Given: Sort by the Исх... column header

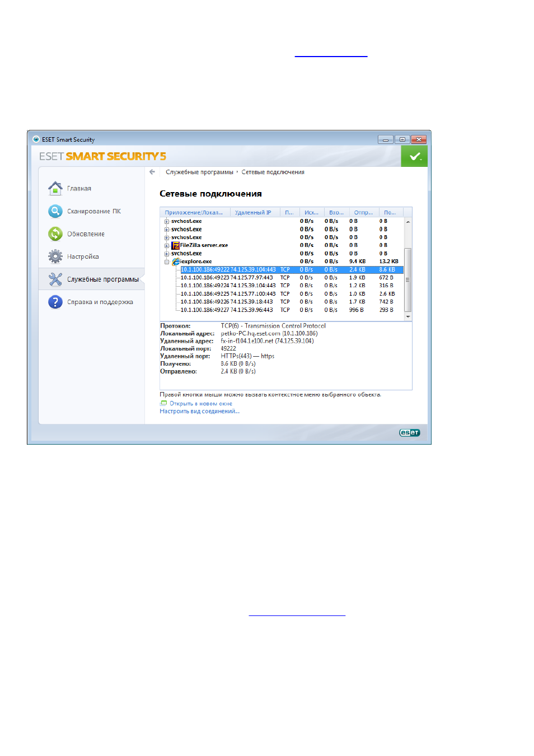Looking at the screenshot, I should (312, 212).
